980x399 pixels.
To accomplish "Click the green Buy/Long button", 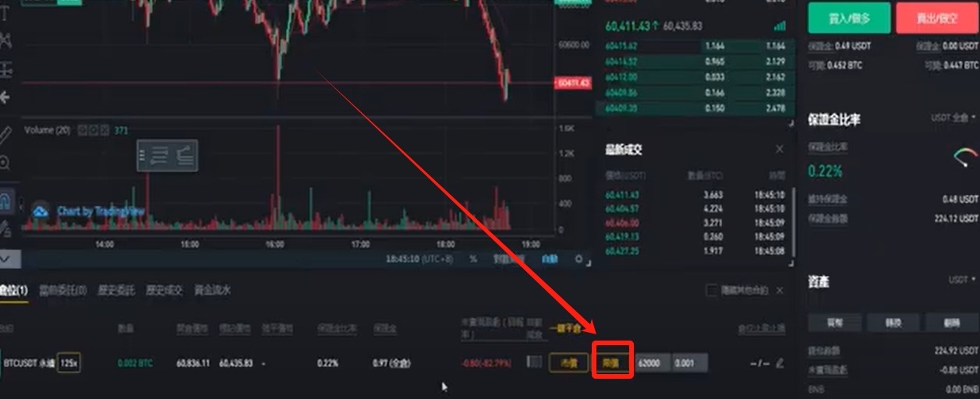I will (848, 18).
